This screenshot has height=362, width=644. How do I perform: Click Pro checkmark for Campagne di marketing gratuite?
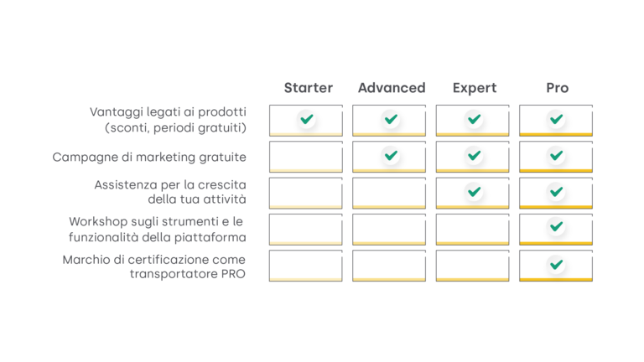(x=556, y=155)
